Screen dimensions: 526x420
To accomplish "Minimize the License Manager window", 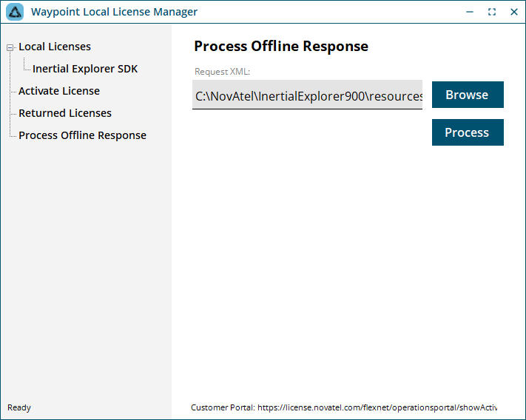I will click(470, 12).
